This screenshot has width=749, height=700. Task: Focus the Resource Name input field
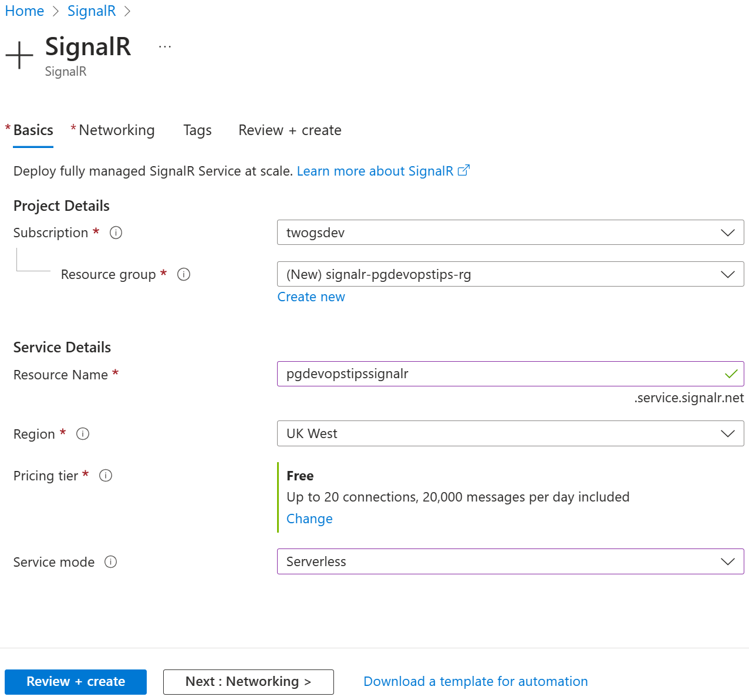point(510,374)
